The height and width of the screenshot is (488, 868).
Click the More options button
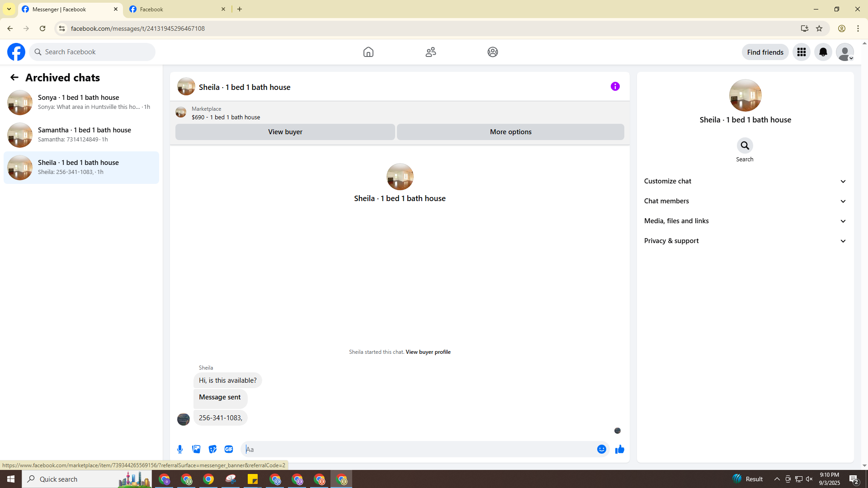[x=511, y=132]
